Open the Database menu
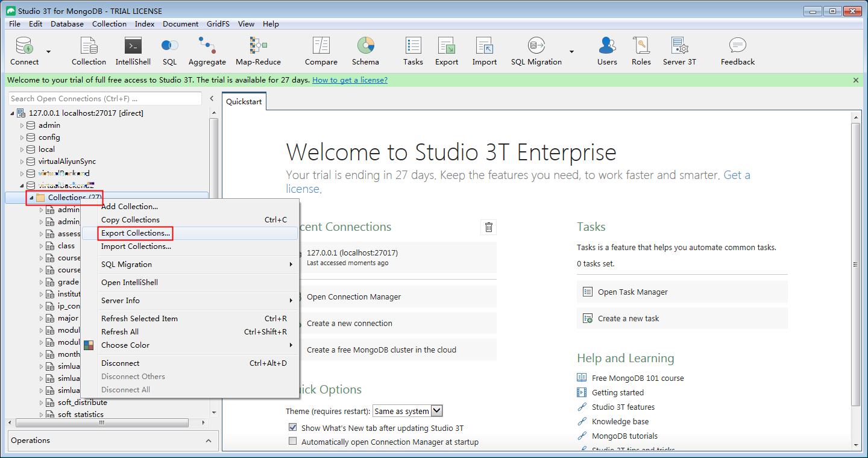868x458 pixels. pyautogui.click(x=67, y=24)
